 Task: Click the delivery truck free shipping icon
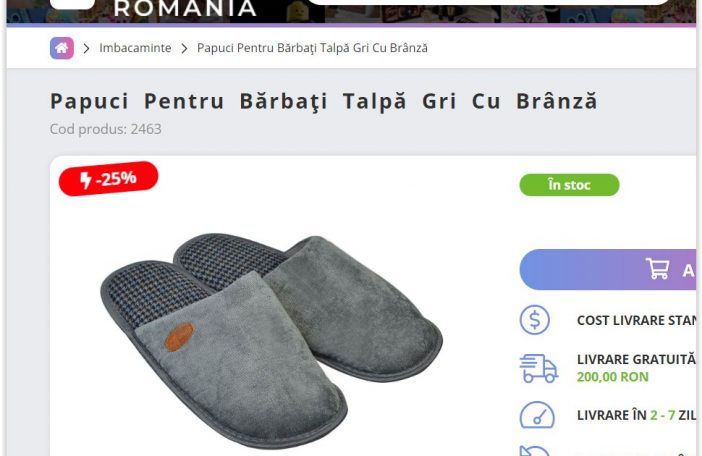click(x=538, y=368)
